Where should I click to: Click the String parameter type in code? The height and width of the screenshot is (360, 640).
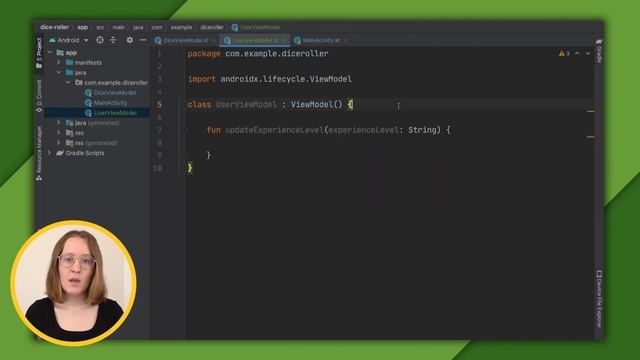tap(422, 130)
